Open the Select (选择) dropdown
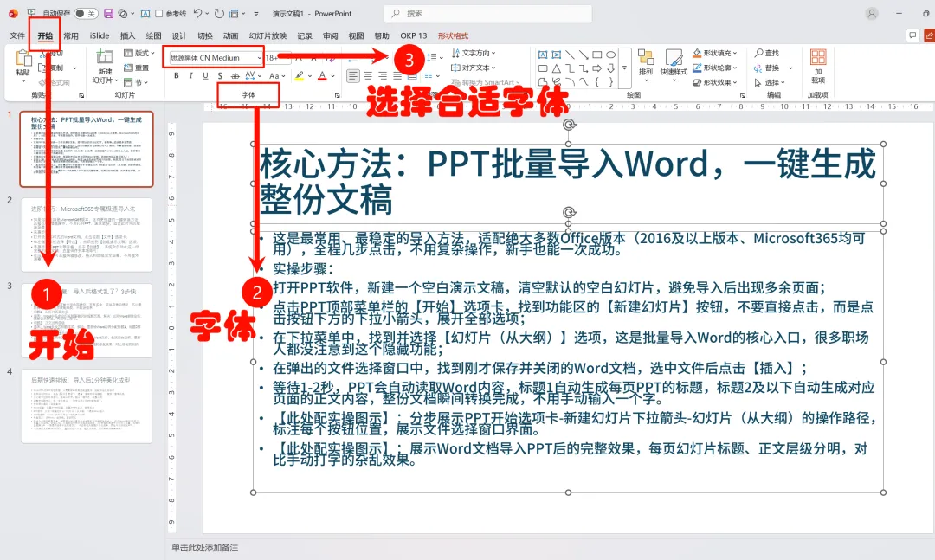 (x=770, y=82)
